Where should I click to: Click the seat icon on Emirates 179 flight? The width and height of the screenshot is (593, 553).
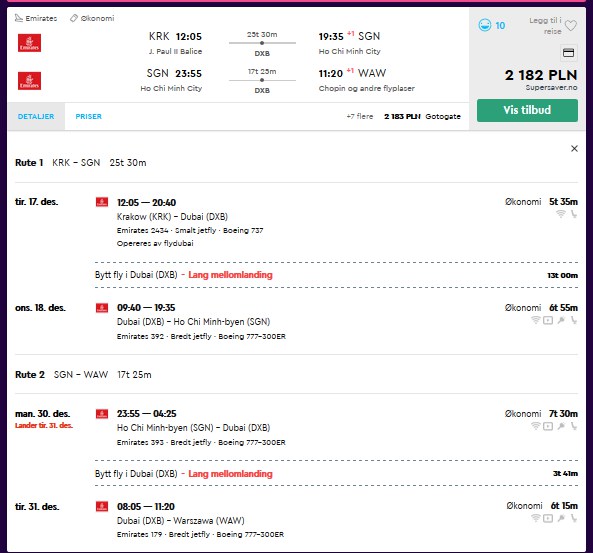(574, 519)
